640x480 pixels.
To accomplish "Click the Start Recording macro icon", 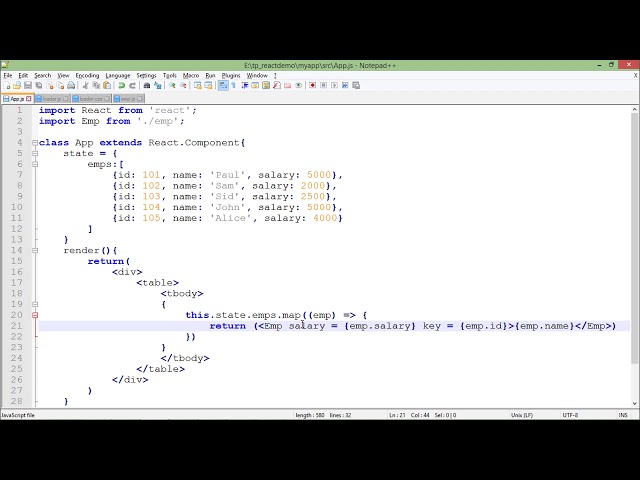I will (x=312, y=86).
